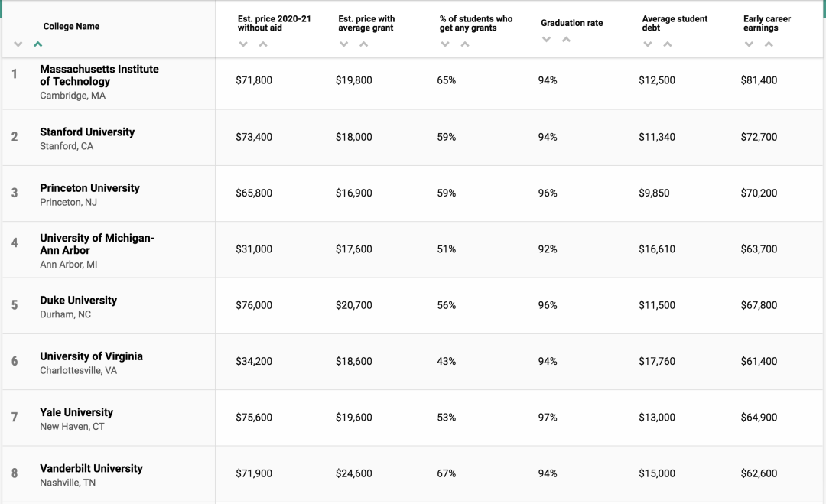Sort Est. price with average grant ascending
826x504 pixels.
click(x=364, y=44)
